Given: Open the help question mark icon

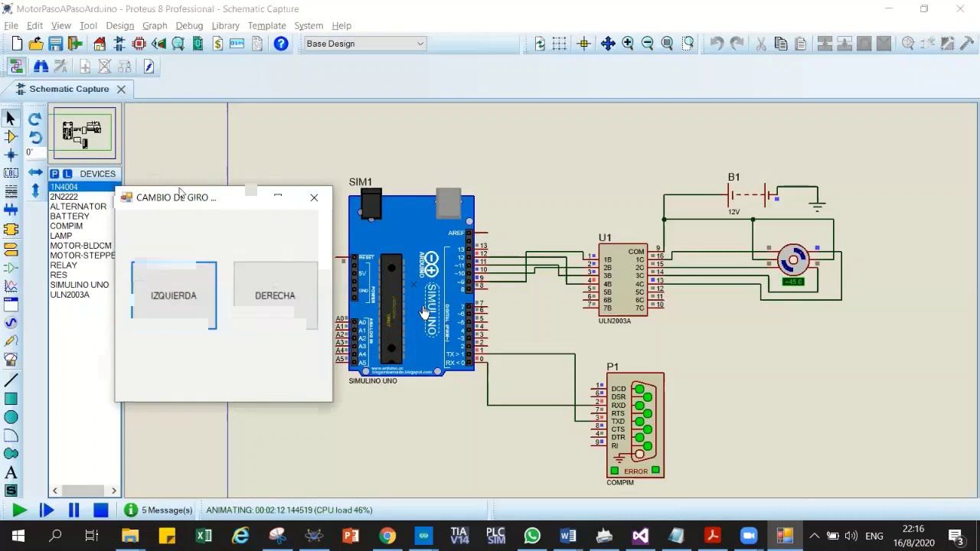Looking at the screenshot, I should coord(281,44).
